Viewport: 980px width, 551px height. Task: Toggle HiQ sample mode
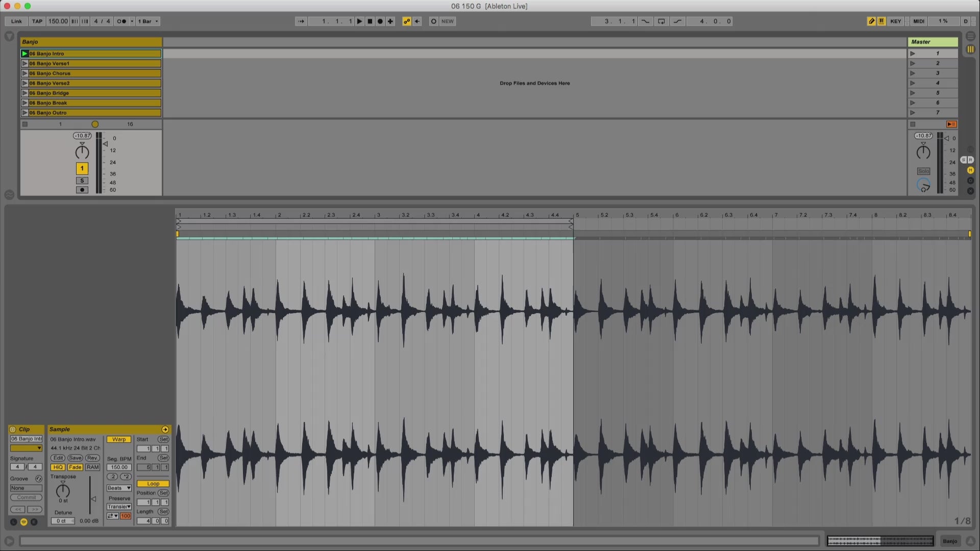point(58,467)
